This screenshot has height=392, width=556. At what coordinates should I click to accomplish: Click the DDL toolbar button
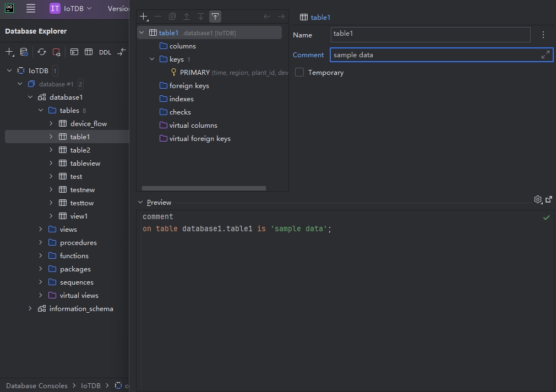point(105,52)
